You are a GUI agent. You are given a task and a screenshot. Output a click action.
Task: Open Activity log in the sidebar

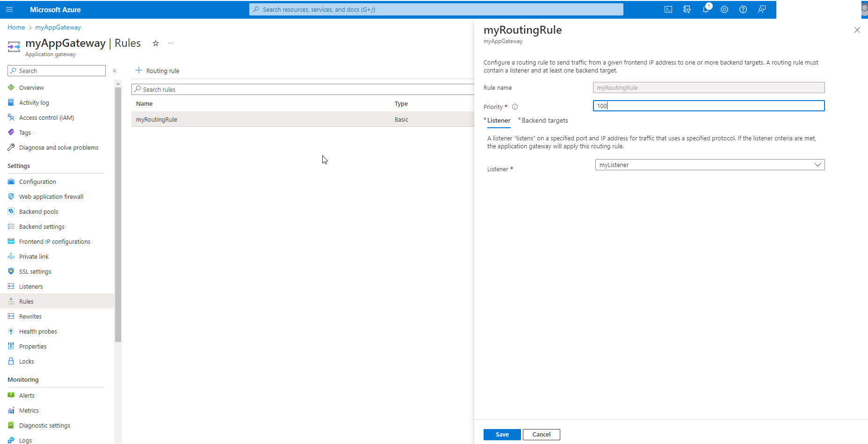(x=34, y=102)
